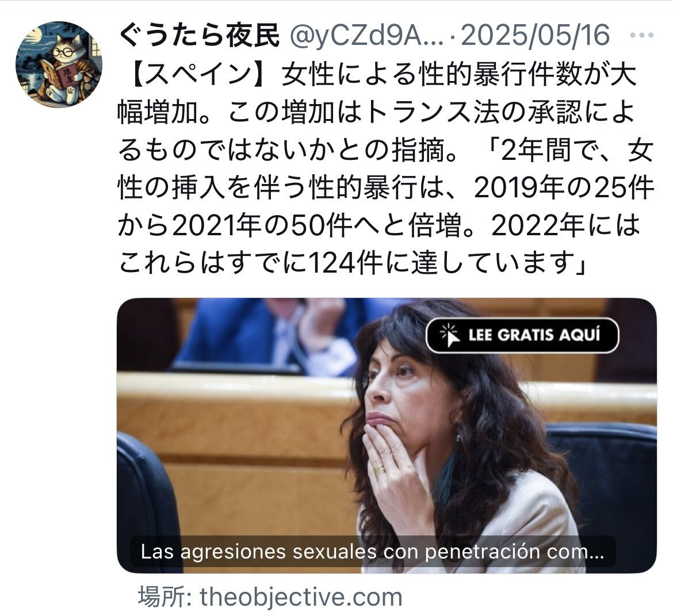
Task: Open the three-dot more options menu
Action: (642, 36)
